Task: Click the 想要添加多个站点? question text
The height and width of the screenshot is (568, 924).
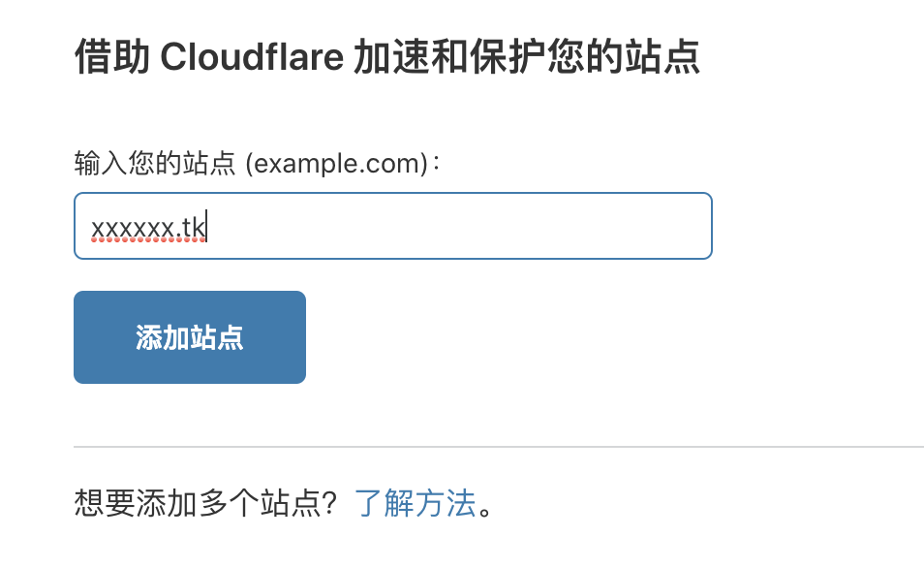Action: (x=205, y=503)
